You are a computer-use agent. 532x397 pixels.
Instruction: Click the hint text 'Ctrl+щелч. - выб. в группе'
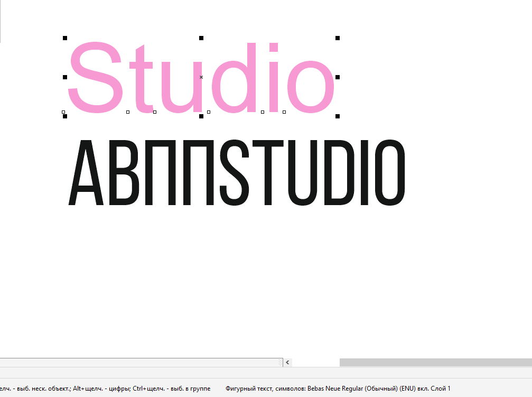[x=171, y=388]
